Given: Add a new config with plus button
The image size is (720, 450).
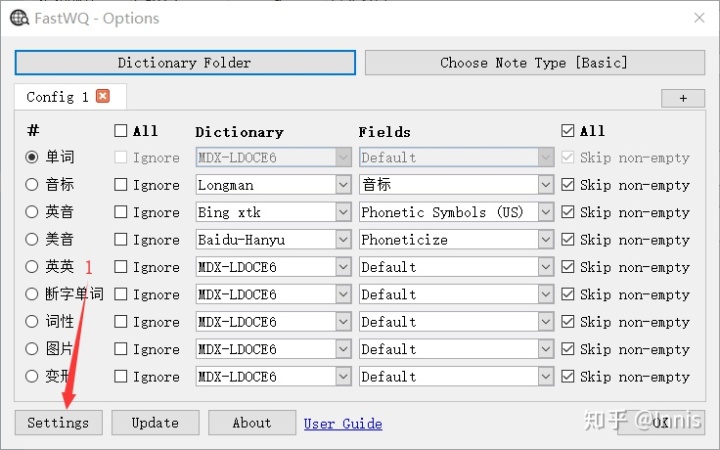Looking at the screenshot, I should (x=683, y=98).
